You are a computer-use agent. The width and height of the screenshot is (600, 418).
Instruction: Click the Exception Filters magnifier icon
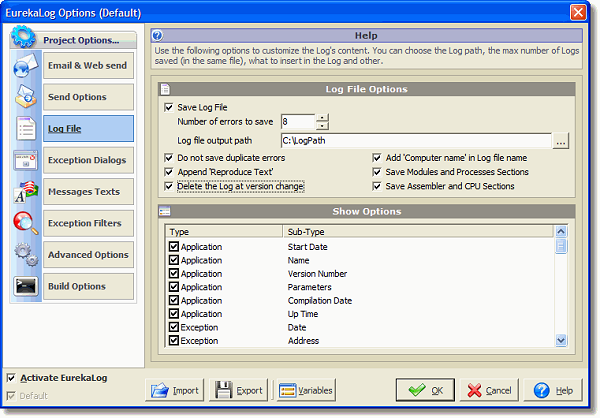click(26, 223)
